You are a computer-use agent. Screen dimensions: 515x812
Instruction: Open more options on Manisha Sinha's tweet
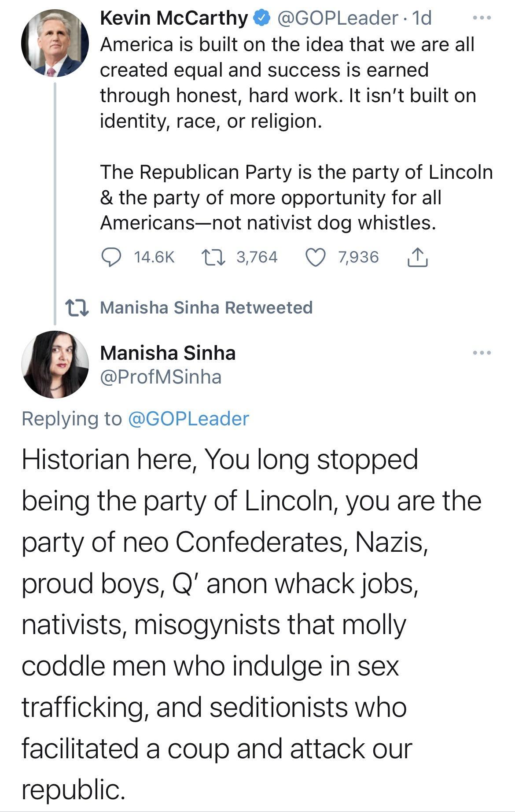(482, 353)
